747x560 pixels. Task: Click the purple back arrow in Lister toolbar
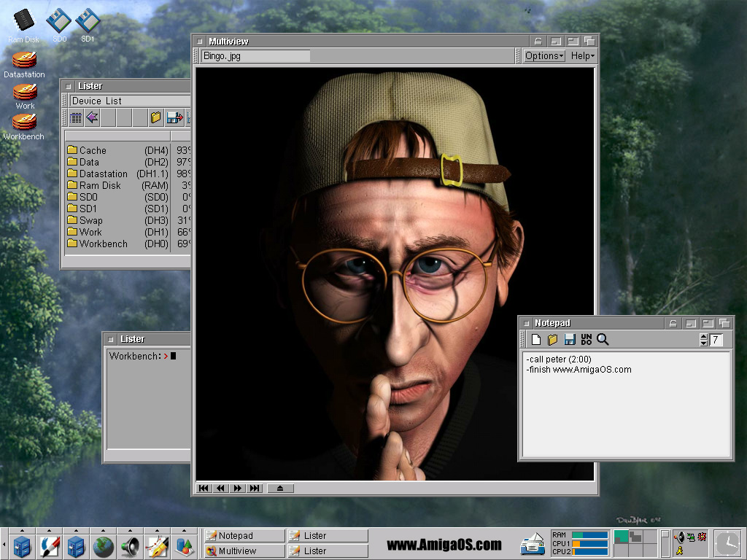click(x=93, y=117)
